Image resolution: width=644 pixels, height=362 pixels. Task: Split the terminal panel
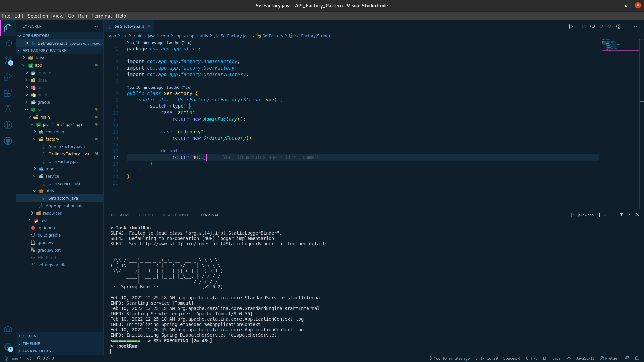tap(613, 215)
